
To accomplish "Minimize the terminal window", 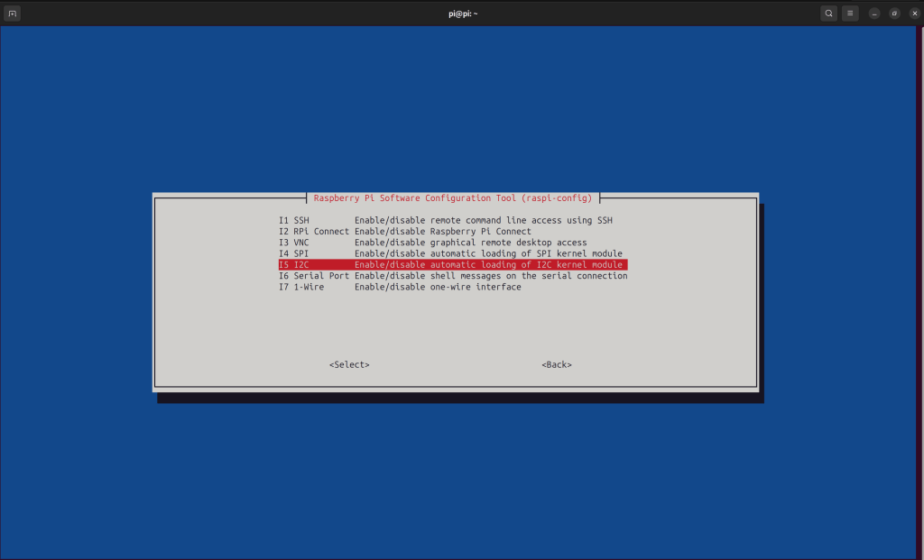I will (x=874, y=14).
